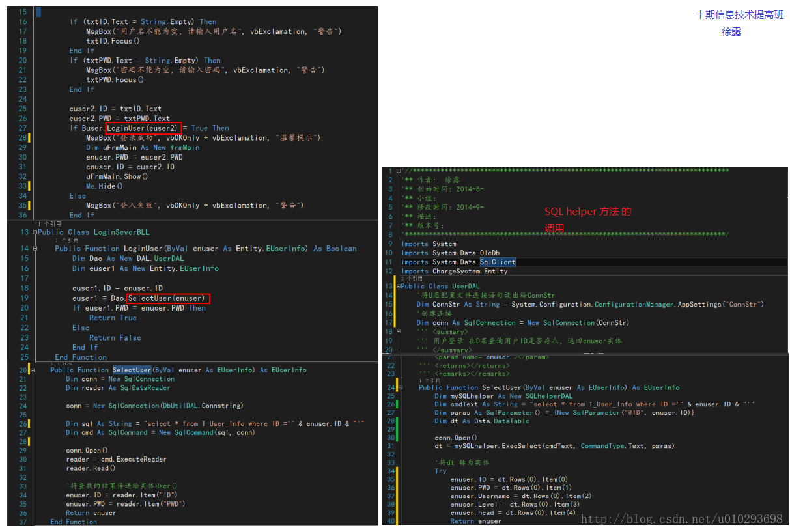Click the Return True statement

click(113, 318)
